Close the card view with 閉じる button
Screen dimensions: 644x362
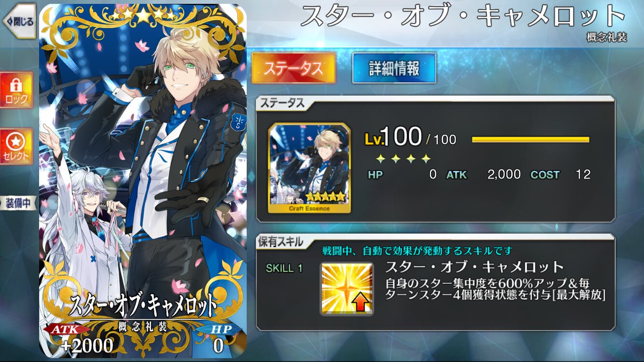coord(19,21)
